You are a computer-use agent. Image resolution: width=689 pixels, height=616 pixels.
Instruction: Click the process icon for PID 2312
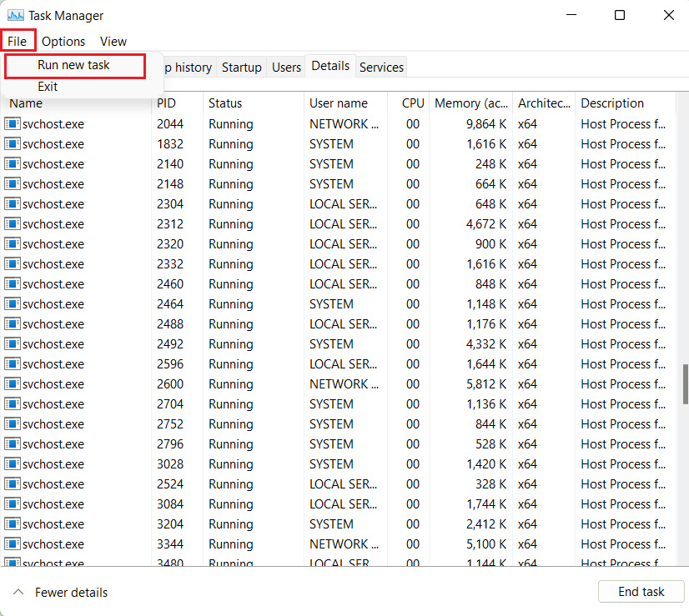pos(13,224)
